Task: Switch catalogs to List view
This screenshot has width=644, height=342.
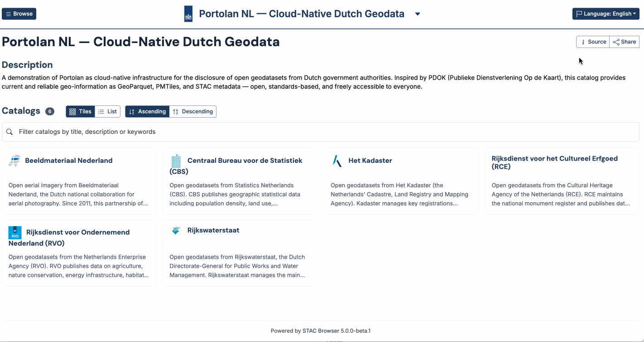Action: (x=107, y=111)
